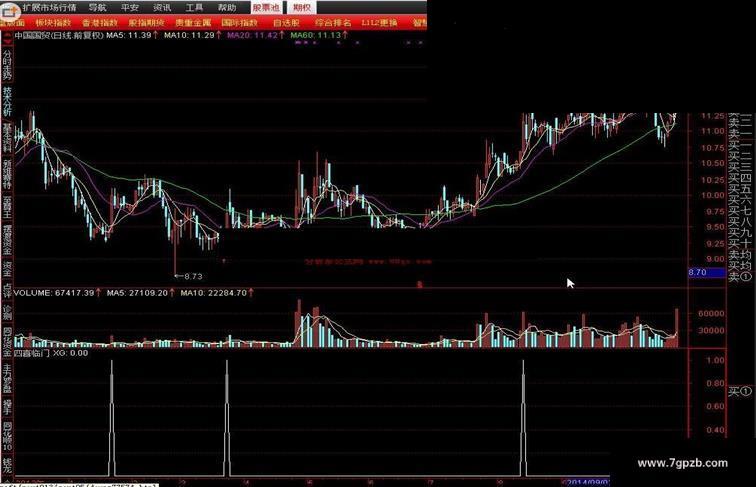Open the 资讯 menu
The width and height of the screenshot is (756, 487).
pos(162,7)
